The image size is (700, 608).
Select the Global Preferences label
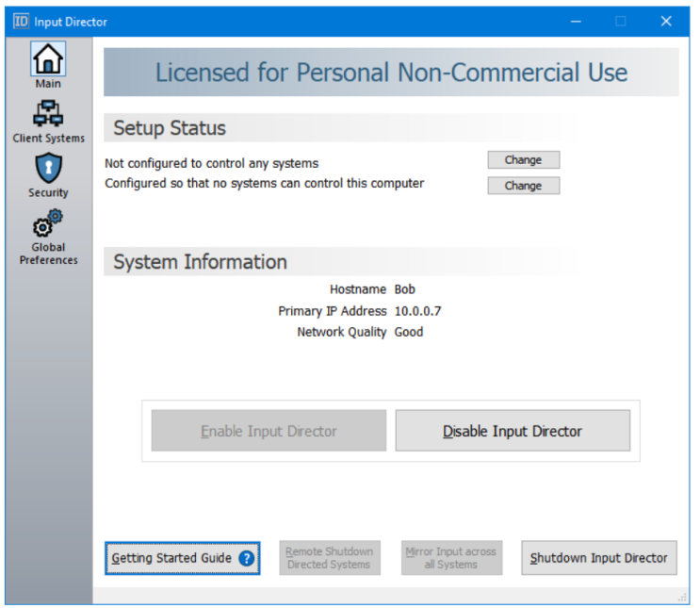pos(49,254)
